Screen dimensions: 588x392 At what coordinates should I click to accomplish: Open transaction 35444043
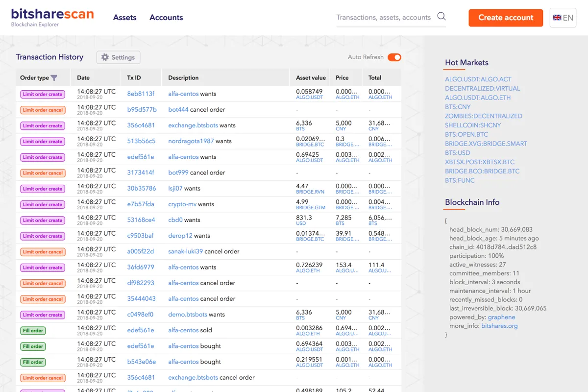click(142, 298)
